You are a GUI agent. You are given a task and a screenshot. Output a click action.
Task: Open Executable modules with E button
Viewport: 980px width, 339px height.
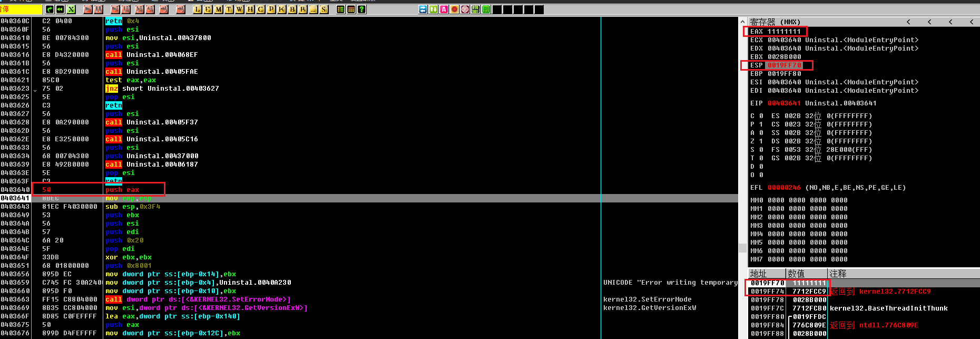(x=208, y=9)
